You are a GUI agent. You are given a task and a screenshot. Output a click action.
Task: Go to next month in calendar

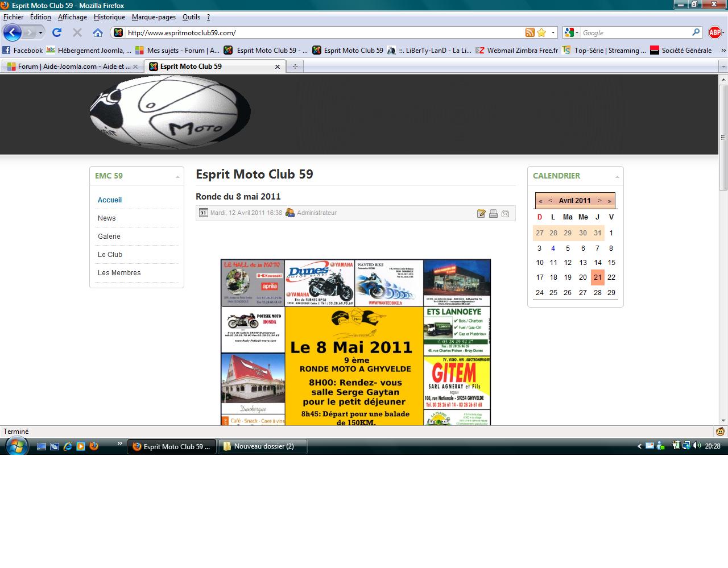click(599, 201)
